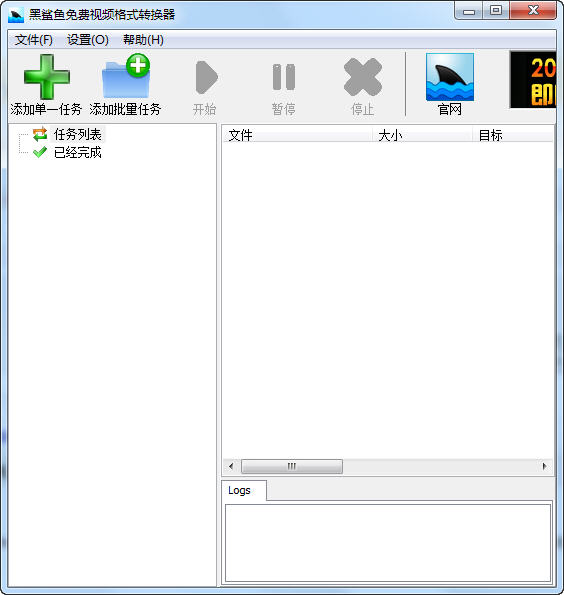Screen dimensions: 564x595
Task: Click the horizontal scrollbar thumb
Action: click(292, 466)
